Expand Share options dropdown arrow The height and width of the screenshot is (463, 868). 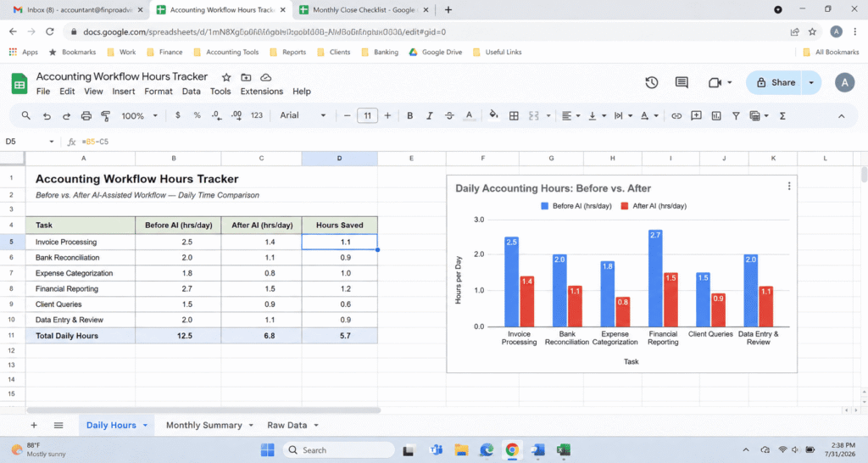pos(811,82)
